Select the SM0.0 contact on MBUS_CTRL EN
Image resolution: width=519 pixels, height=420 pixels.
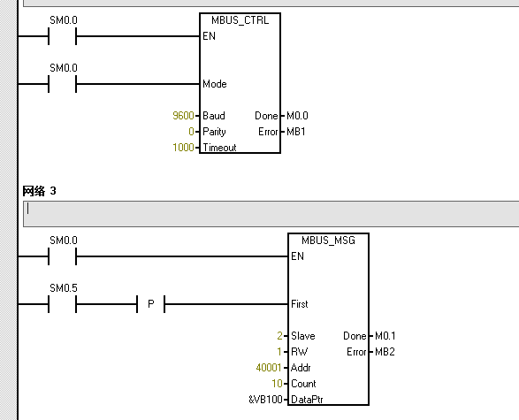62,36
